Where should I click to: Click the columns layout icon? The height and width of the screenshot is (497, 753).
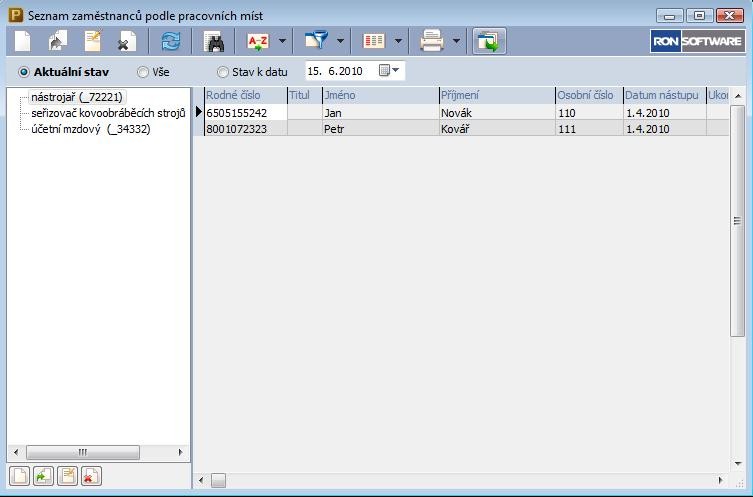coord(374,41)
